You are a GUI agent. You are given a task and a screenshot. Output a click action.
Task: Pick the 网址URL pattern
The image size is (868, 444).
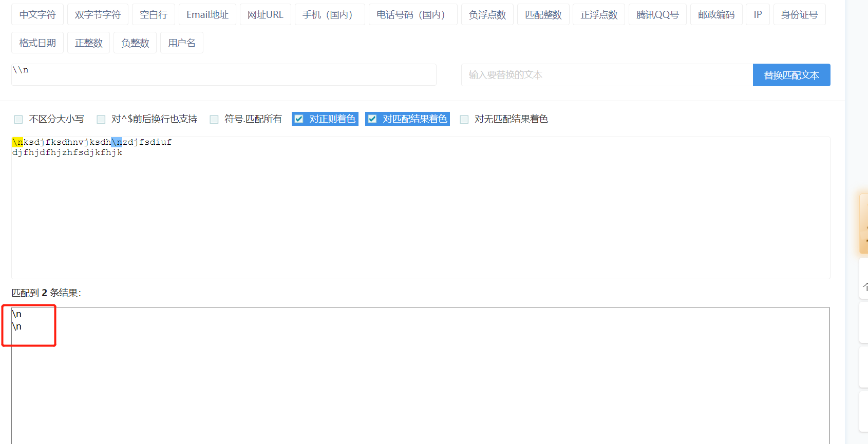(266, 14)
